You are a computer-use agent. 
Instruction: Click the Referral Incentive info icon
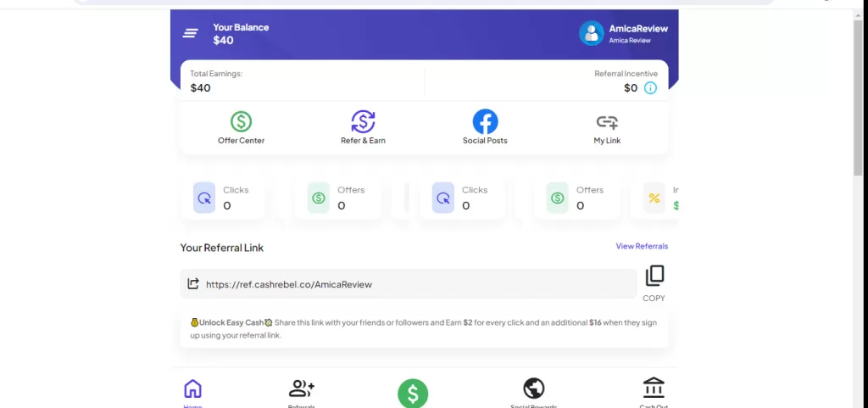(x=650, y=88)
